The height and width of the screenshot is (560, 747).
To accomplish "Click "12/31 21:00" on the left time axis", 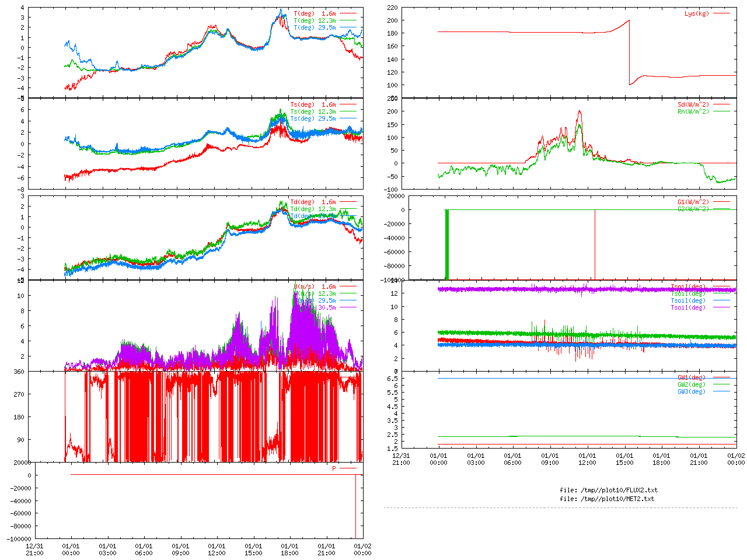I will (35, 550).
